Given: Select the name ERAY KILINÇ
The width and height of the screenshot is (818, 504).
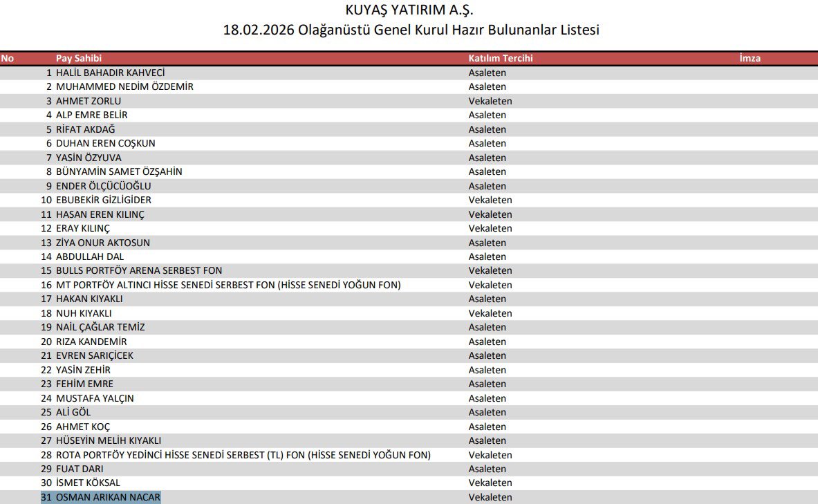Looking at the screenshot, I should click(83, 228).
